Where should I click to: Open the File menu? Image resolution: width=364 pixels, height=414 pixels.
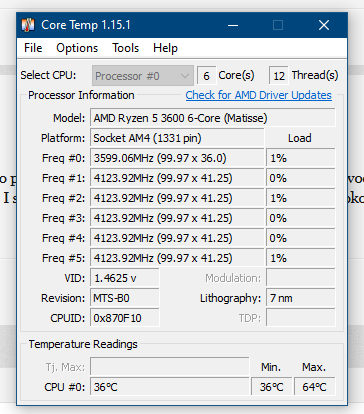[x=33, y=48]
